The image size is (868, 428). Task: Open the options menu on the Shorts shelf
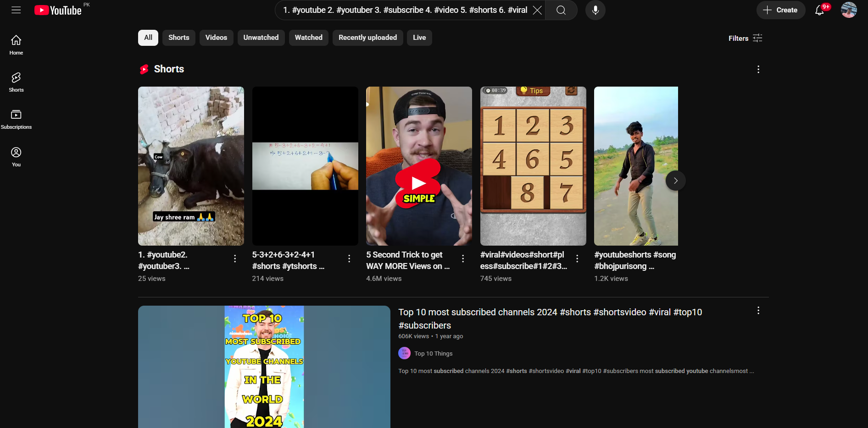[758, 69]
